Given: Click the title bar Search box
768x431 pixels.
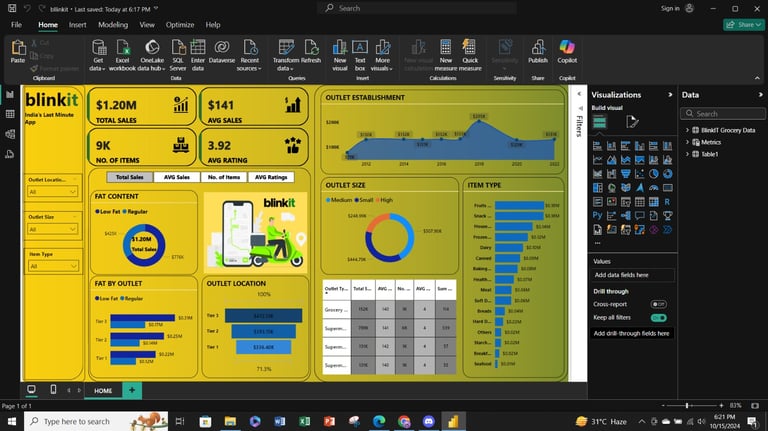Looking at the screenshot, I should coord(417,8).
